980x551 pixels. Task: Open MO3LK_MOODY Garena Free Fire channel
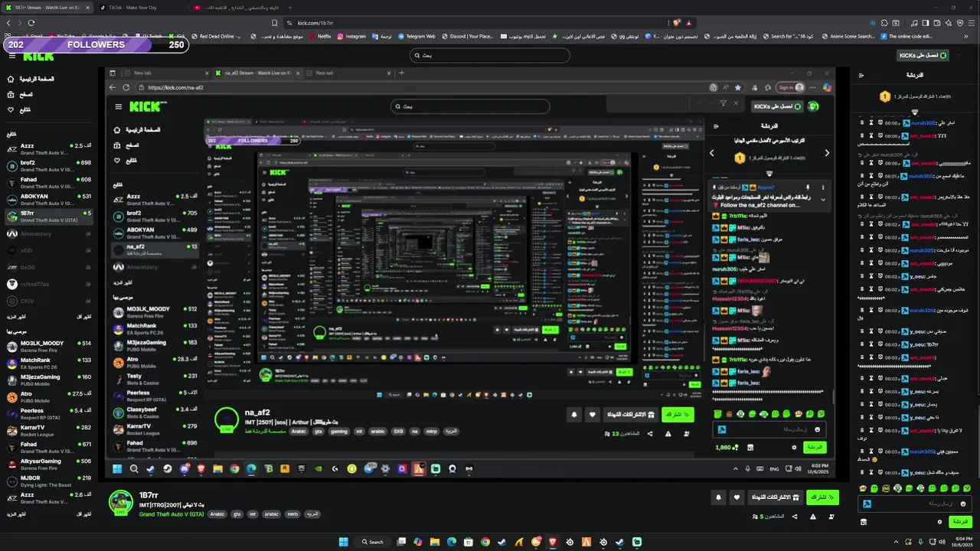49,347
